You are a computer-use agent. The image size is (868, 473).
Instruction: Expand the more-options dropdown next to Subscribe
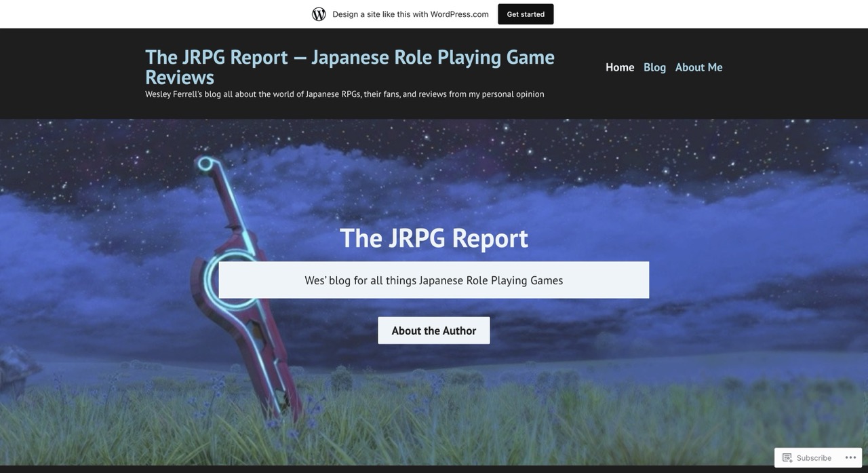tap(850, 457)
